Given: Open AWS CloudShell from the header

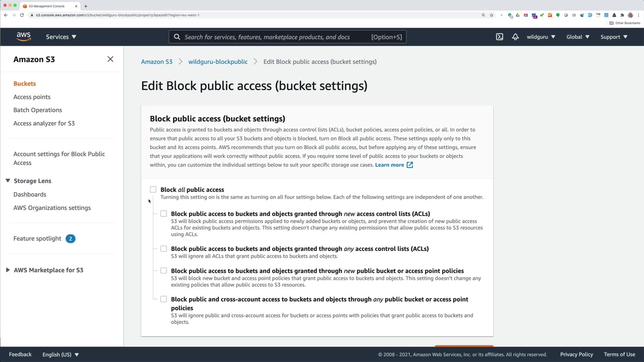Looking at the screenshot, I should tap(500, 37).
